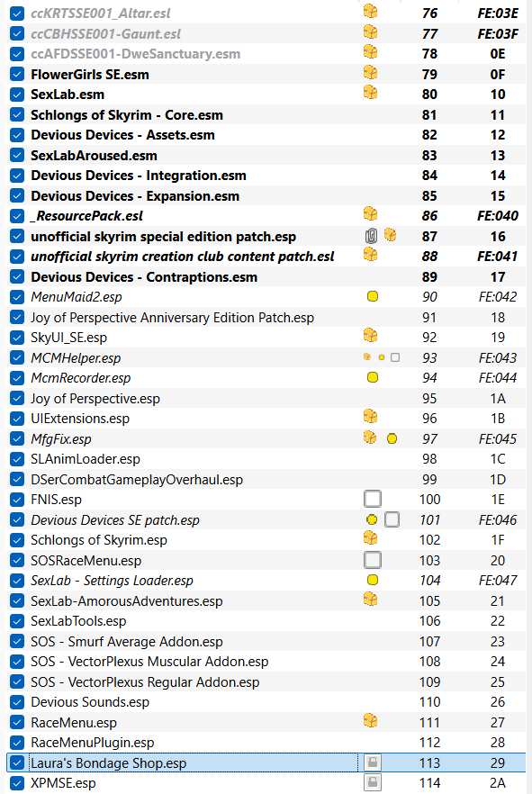Click the tiny archive icon on MCMHelper.esp row
Image resolution: width=532 pixels, height=794 pixels.
tap(367, 357)
